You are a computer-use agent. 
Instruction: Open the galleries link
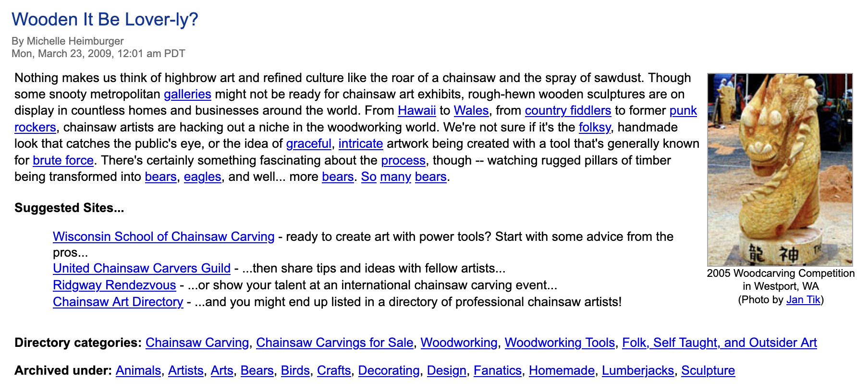(x=187, y=94)
